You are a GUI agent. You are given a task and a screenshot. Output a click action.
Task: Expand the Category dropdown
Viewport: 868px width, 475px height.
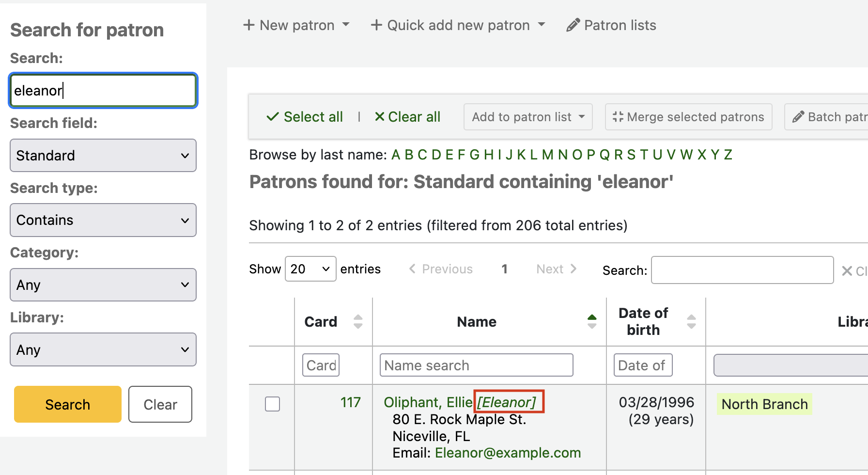[103, 285]
